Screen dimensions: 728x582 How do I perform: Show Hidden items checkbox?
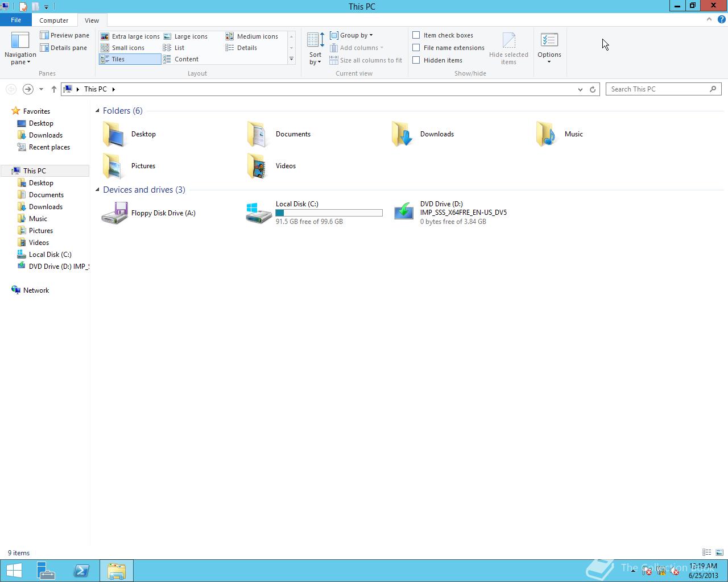click(x=416, y=60)
